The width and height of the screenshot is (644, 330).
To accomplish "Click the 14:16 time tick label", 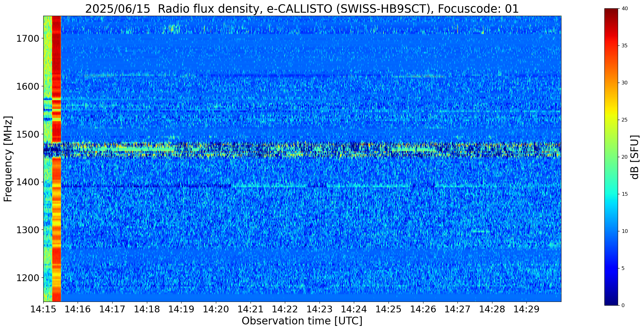I will [78, 309].
